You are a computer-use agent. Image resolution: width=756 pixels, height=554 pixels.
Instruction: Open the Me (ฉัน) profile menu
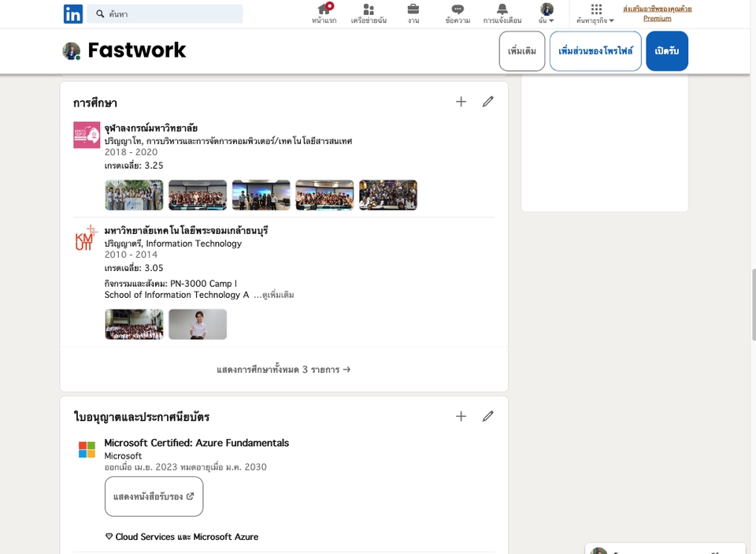click(x=547, y=13)
